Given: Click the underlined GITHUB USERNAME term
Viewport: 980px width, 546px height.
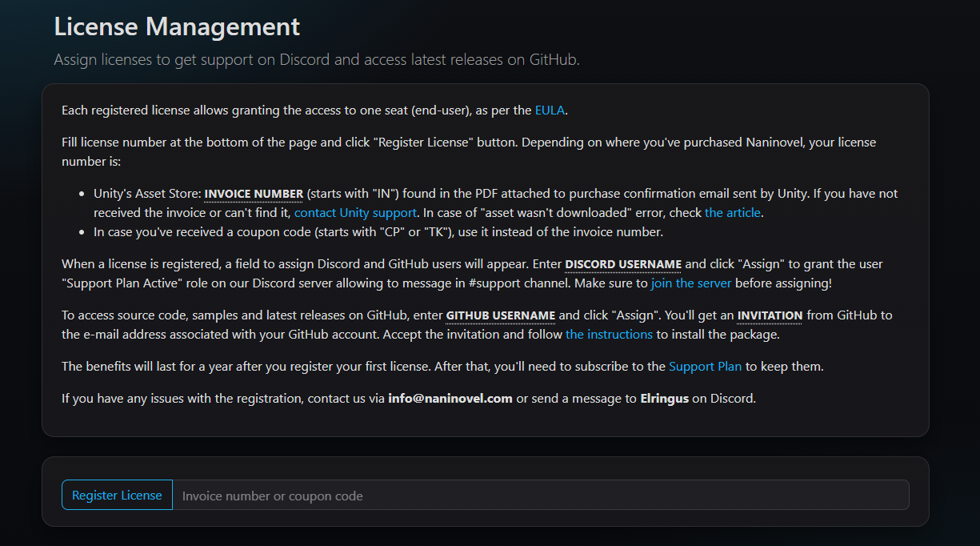Looking at the screenshot, I should 500,315.
